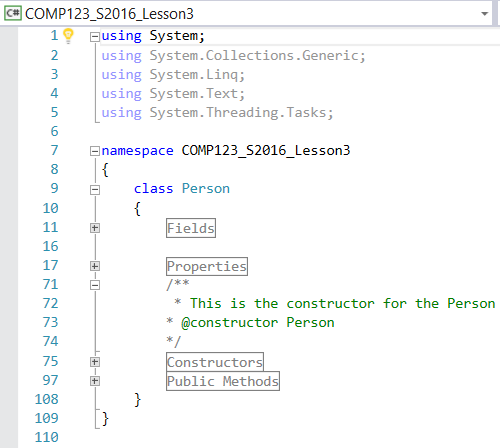Image resolution: width=500 pixels, height=448 pixels.
Task: Click 'System' in using System; line
Action: [173, 36]
